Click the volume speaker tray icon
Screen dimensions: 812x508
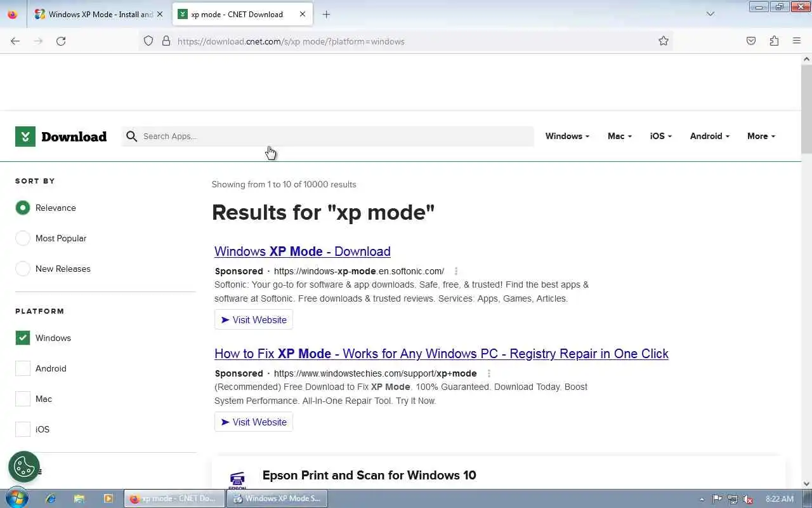749,499
